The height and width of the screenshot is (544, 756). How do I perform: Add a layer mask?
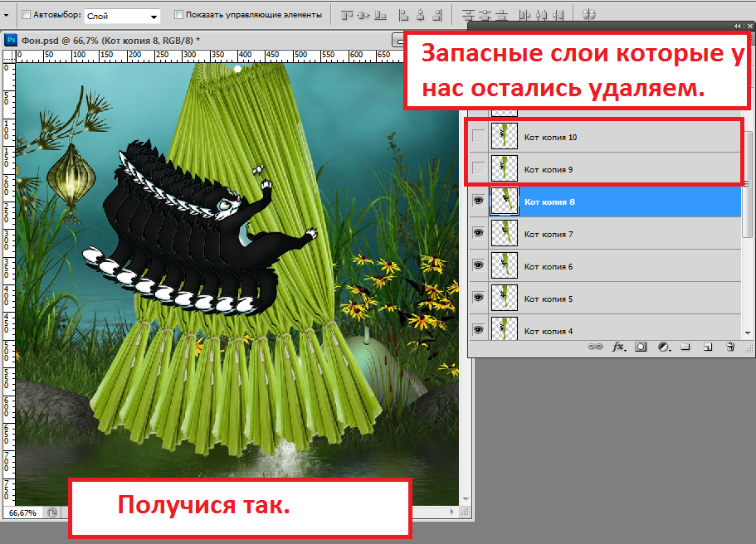pos(641,347)
